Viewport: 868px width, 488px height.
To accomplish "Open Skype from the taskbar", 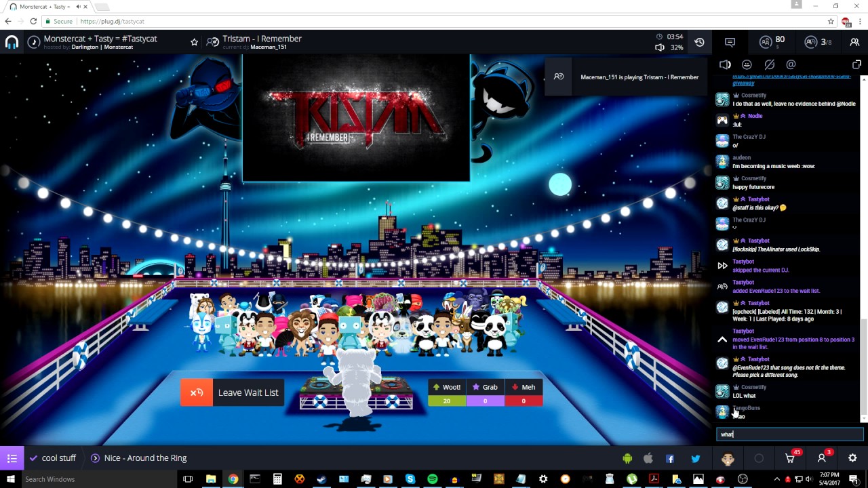I will (x=410, y=479).
